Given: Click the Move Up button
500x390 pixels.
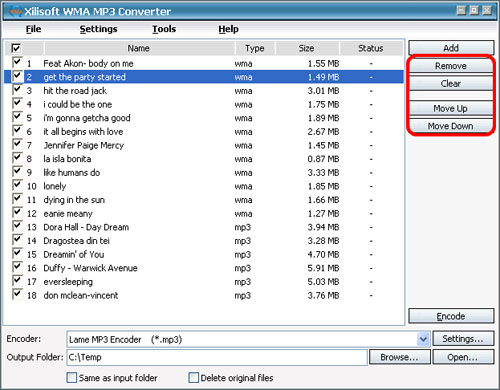Looking at the screenshot, I should (451, 108).
